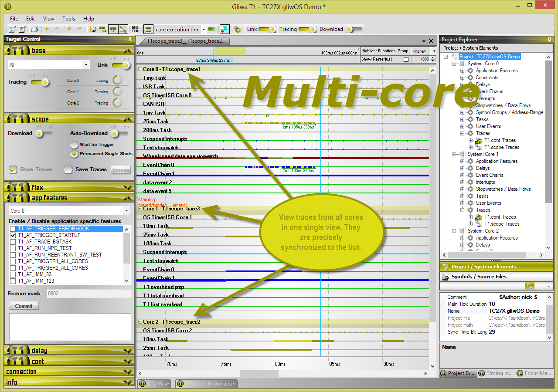Toggle the Tracing switch in the toolbar
Image resolution: width=558 pixels, height=392 pixels.
pyautogui.click(x=307, y=30)
